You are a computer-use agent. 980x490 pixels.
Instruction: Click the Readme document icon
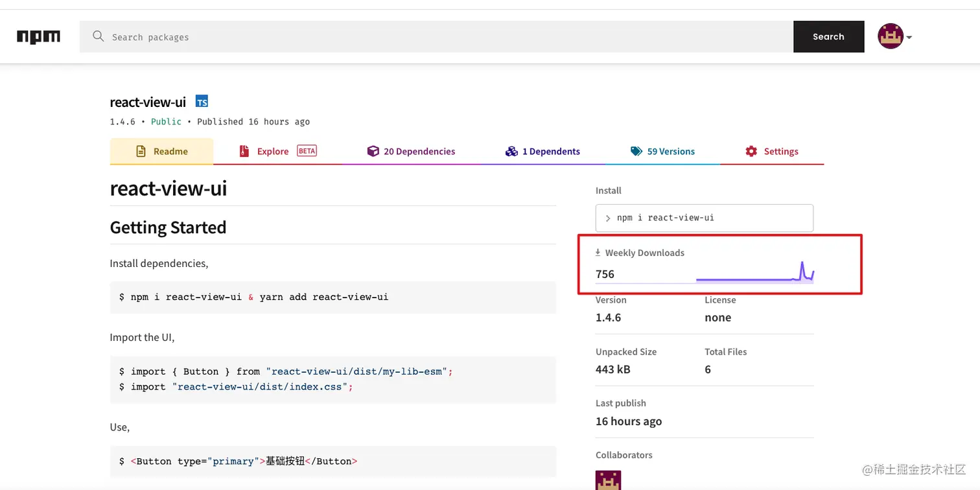coord(141,151)
